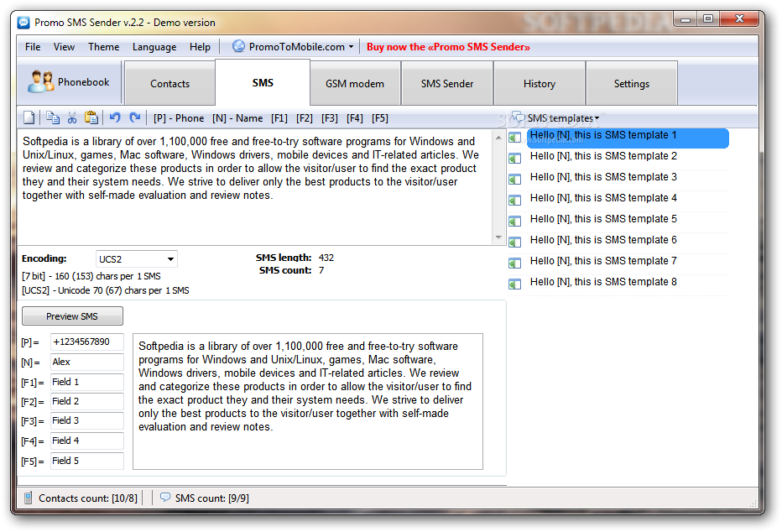Open the Language menu
Viewport: 782px width, 532px height.
click(x=154, y=47)
